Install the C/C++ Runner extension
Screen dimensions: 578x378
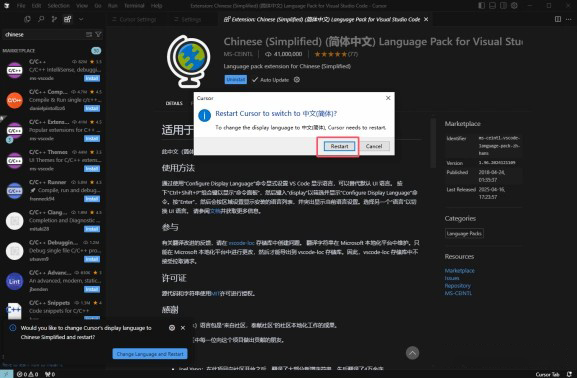[x=92, y=199]
